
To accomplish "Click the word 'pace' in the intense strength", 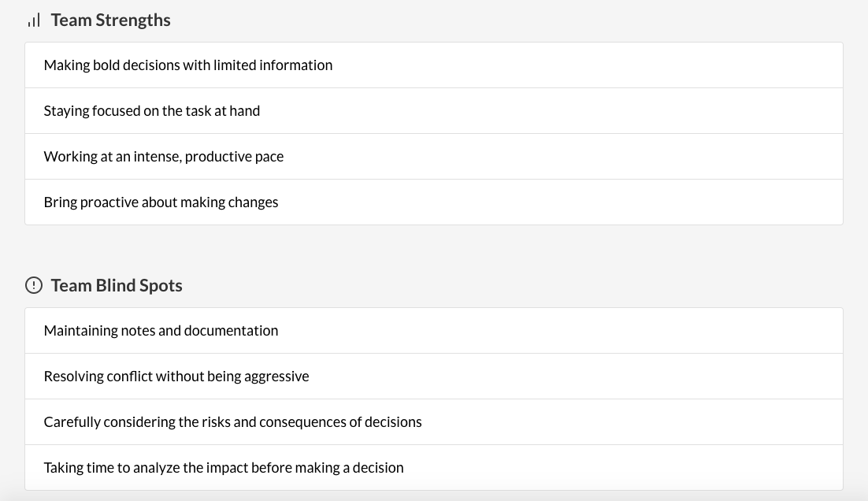I will (x=269, y=158).
